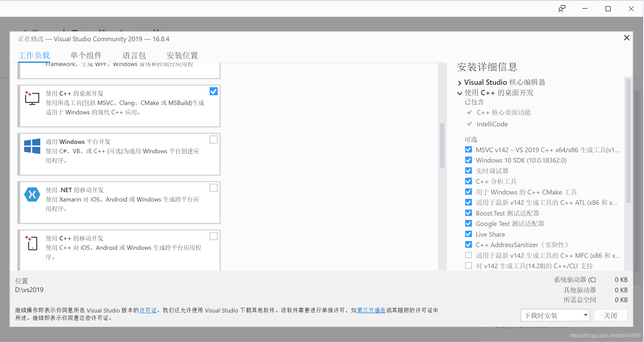Image resolution: width=644 pixels, height=342 pixels.
Task: Check the 通用 Windows 平台开发 workload
Action: [214, 139]
